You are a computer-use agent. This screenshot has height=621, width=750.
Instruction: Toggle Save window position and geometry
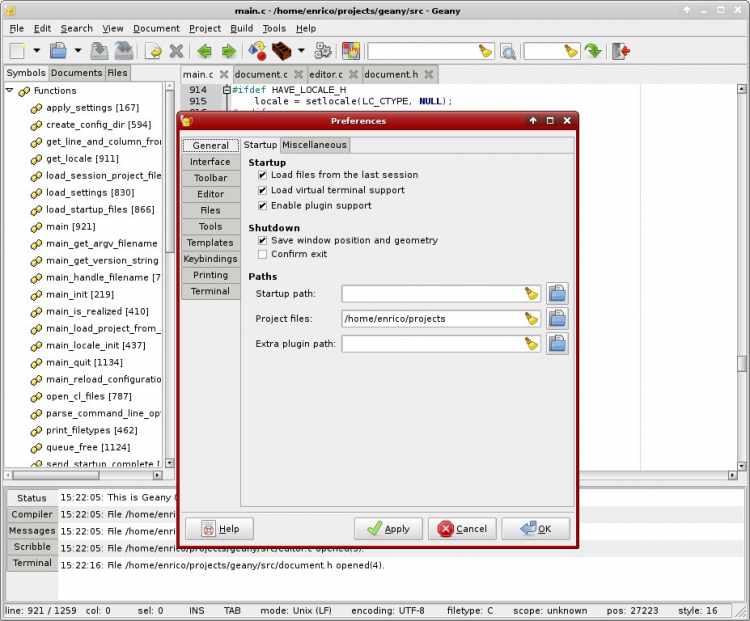[263, 241]
